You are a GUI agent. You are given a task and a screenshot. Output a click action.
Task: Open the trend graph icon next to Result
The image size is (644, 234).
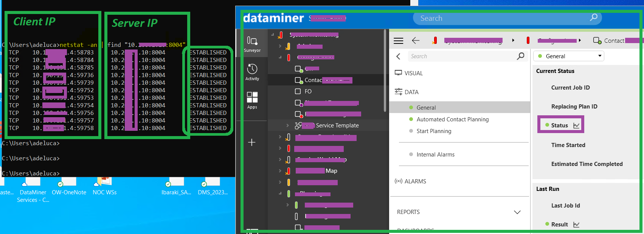coord(576,225)
